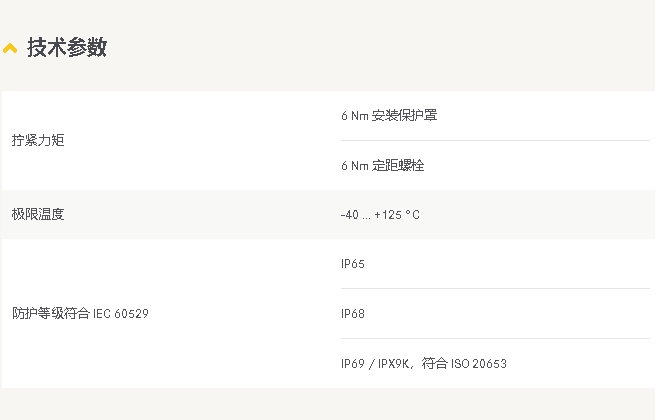Click the -40 ... +125 °C value
655x420 pixels.
(x=380, y=215)
